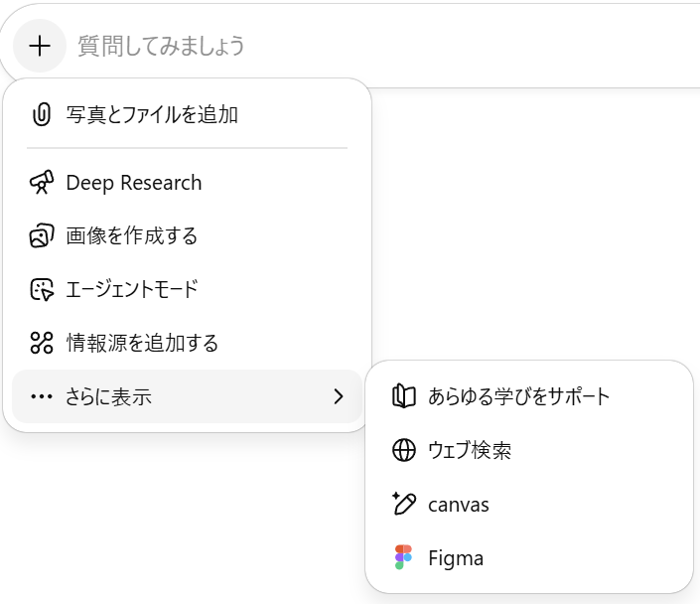This screenshot has height=604, width=700.
Task: Select あらゆる学びをサポート in the submenu
Action: (519, 396)
